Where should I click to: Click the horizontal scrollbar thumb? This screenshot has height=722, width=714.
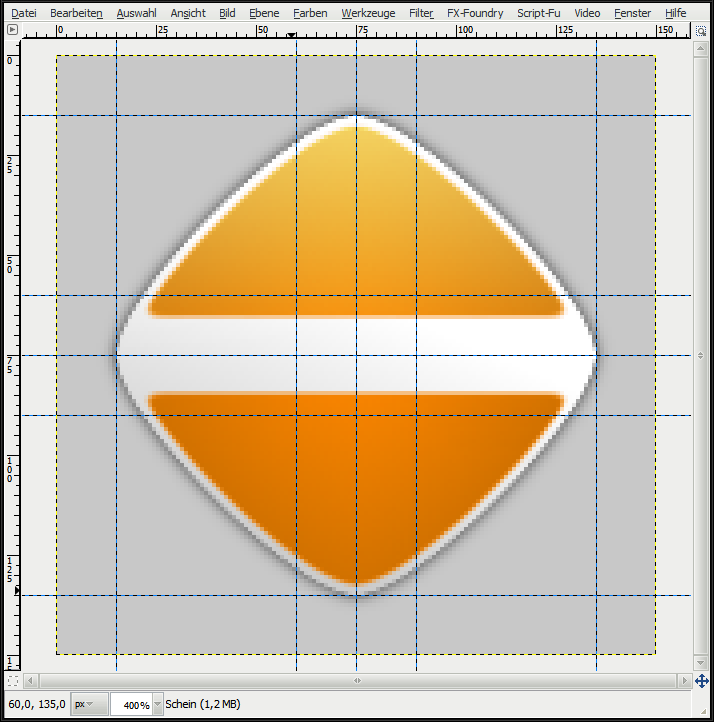(x=357, y=681)
